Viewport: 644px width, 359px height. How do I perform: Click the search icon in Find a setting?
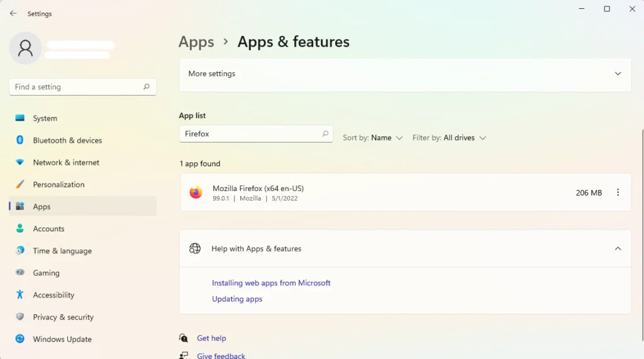(146, 87)
